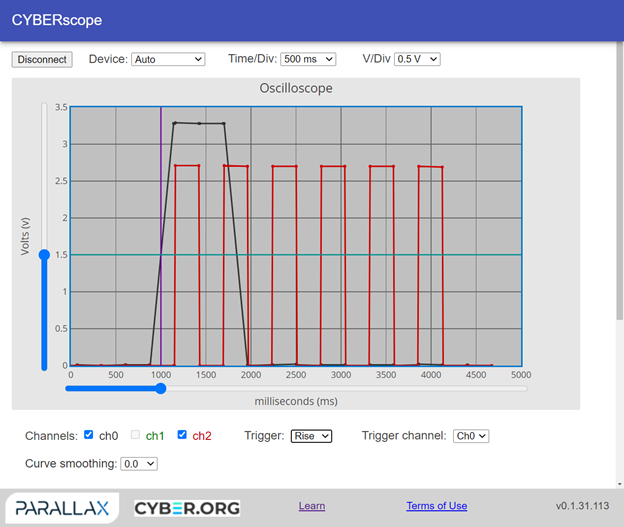This screenshot has width=624, height=527.
Task: Click the Parallax logo
Action: (62, 508)
